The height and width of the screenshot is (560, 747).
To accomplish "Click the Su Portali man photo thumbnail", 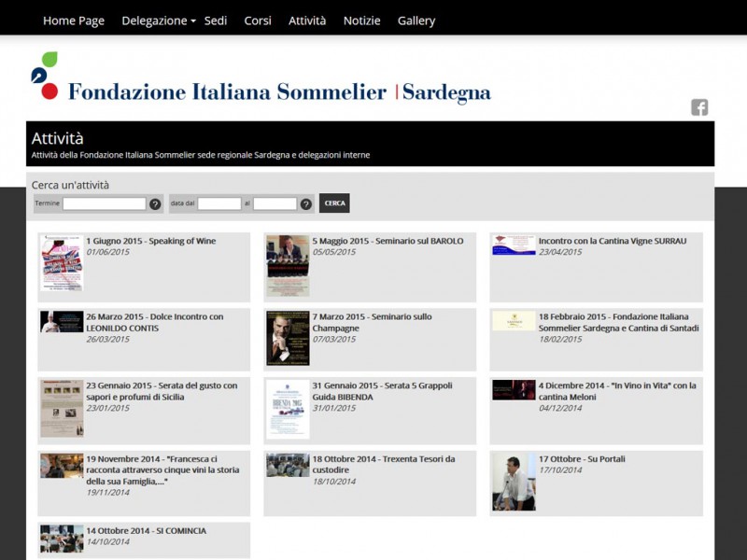I will click(x=514, y=482).
